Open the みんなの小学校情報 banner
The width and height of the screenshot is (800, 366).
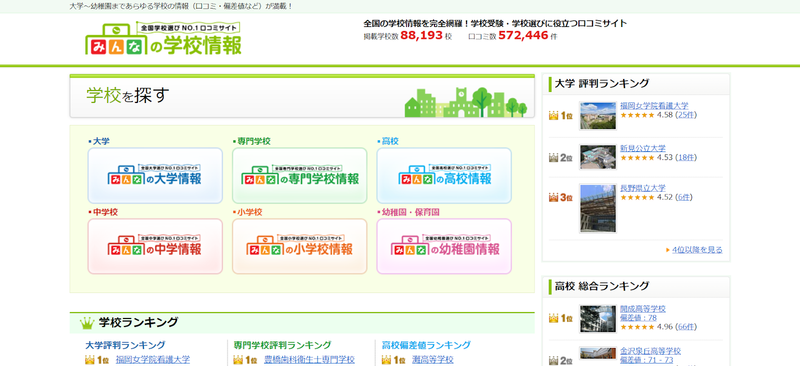pos(299,246)
